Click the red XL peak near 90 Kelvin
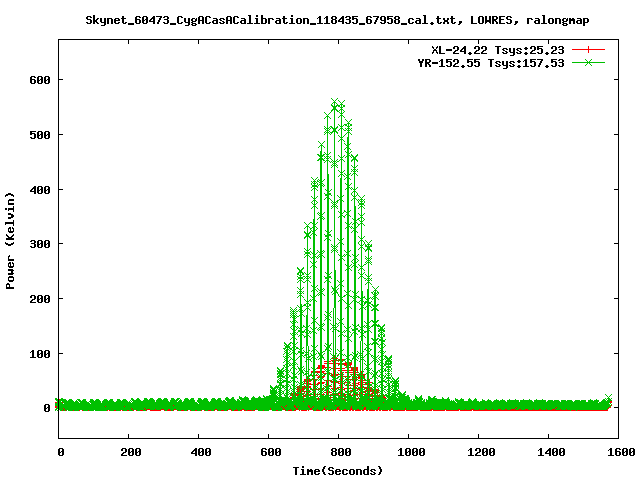640x480 pixels. pos(335,360)
